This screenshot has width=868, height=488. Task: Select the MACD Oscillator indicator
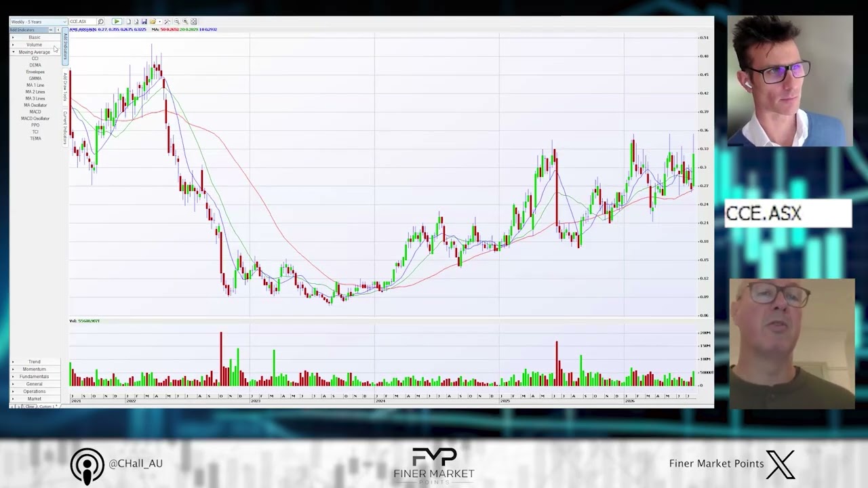(35, 119)
